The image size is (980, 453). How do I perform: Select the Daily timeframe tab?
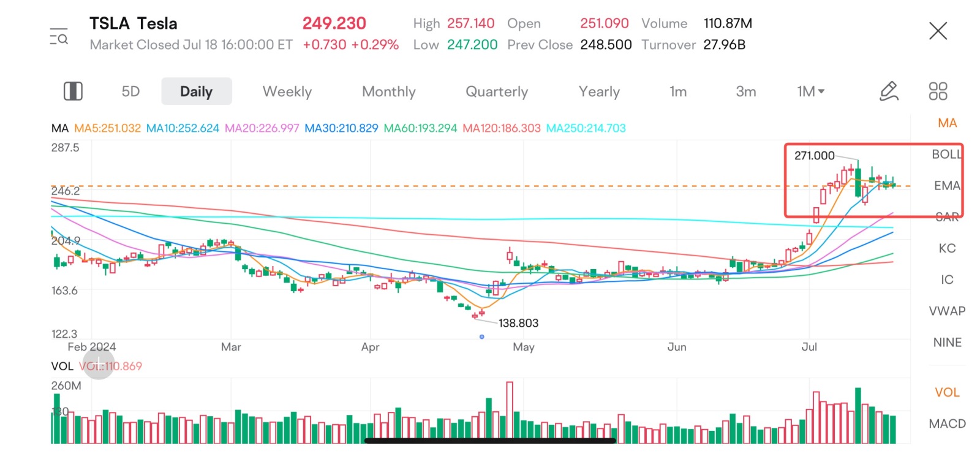coord(197,91)
